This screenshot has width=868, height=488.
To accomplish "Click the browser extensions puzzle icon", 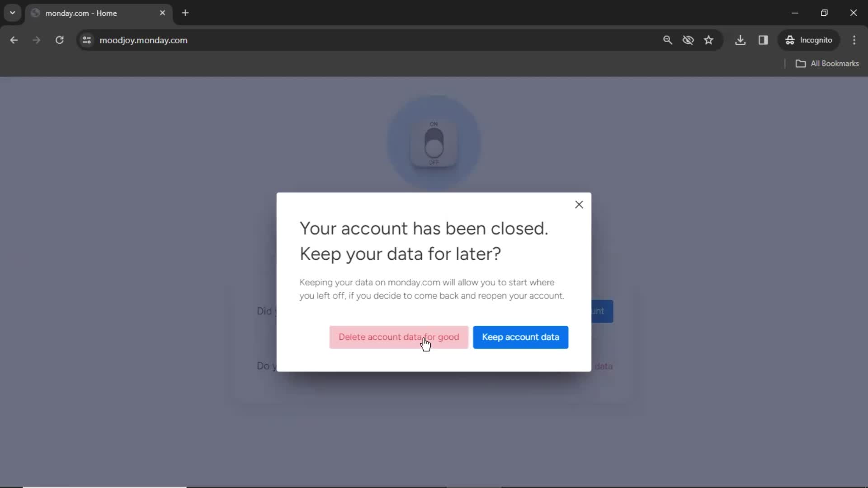I will click(764, 40).
